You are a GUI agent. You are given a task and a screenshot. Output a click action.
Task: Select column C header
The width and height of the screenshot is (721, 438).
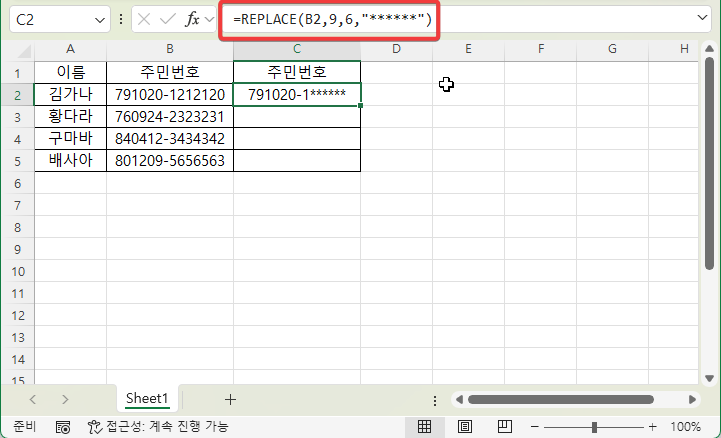click(x=297, y=49)
